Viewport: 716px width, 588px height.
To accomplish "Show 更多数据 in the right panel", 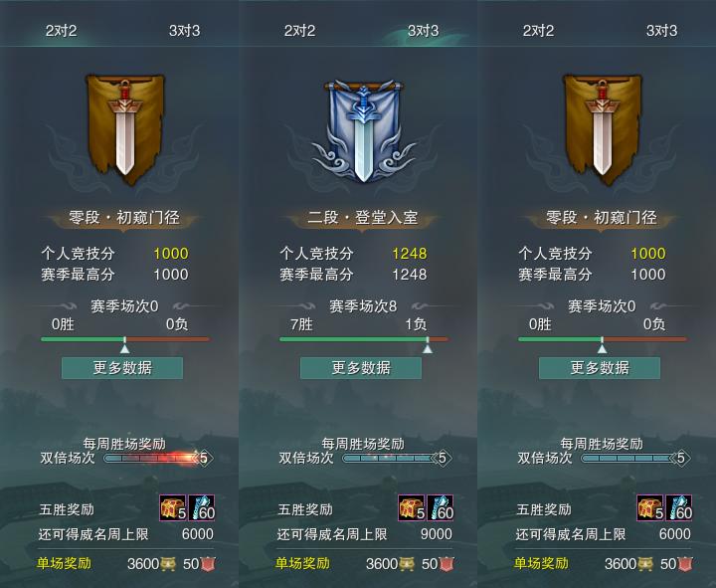I will pos(600,368).
